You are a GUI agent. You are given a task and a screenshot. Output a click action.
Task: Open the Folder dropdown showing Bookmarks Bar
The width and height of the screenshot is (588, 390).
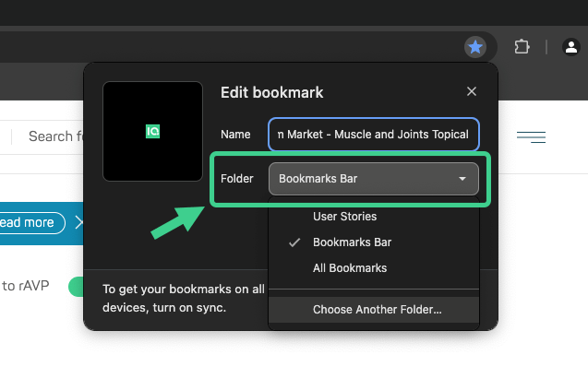[x=374, y=179]
